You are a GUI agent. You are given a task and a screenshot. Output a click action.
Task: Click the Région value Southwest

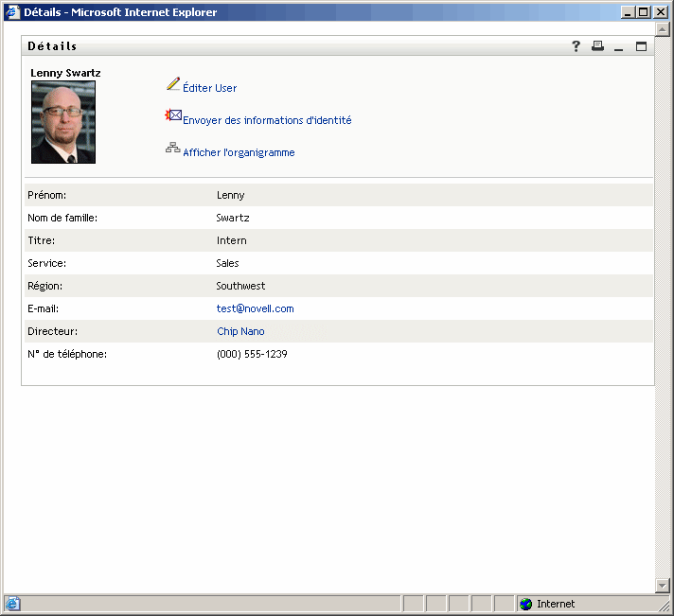[240, 286]
